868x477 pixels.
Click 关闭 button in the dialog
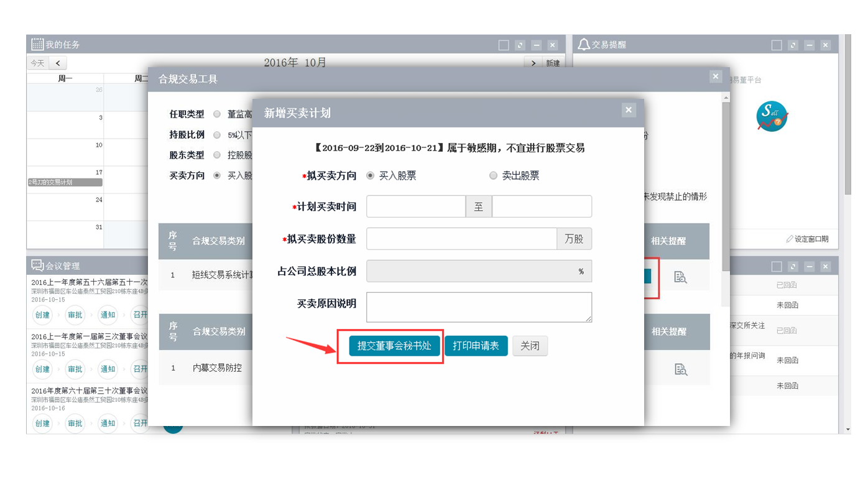tap(530, 346)
